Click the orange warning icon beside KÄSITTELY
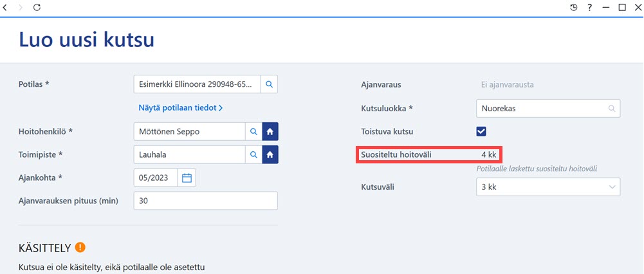The width and height of the screenshot is (644, 274). point(80,247)
